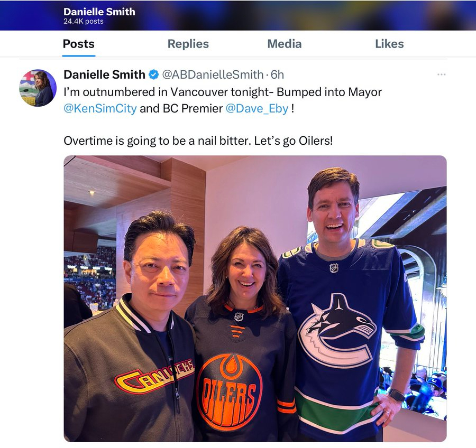
Task: Open Danielle Smith's profile avatar
Action: click(x=38, y=88)
